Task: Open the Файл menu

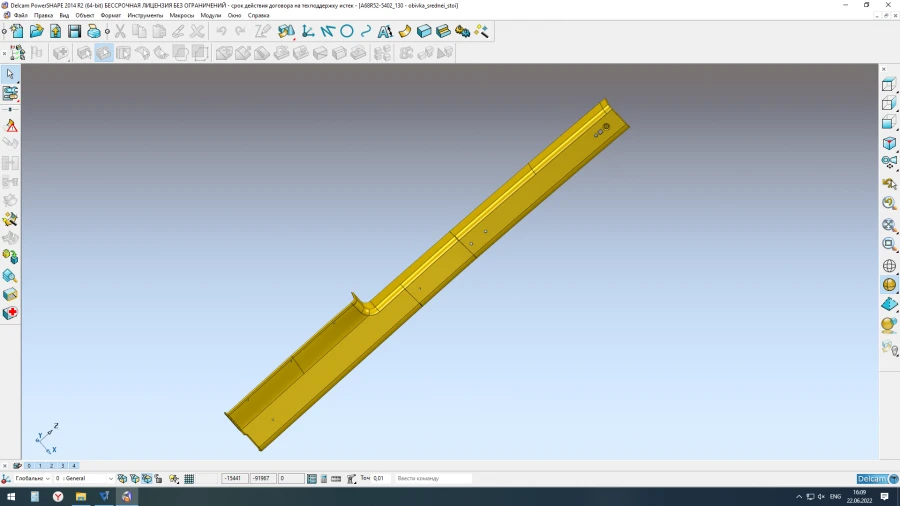Action: 21,16
